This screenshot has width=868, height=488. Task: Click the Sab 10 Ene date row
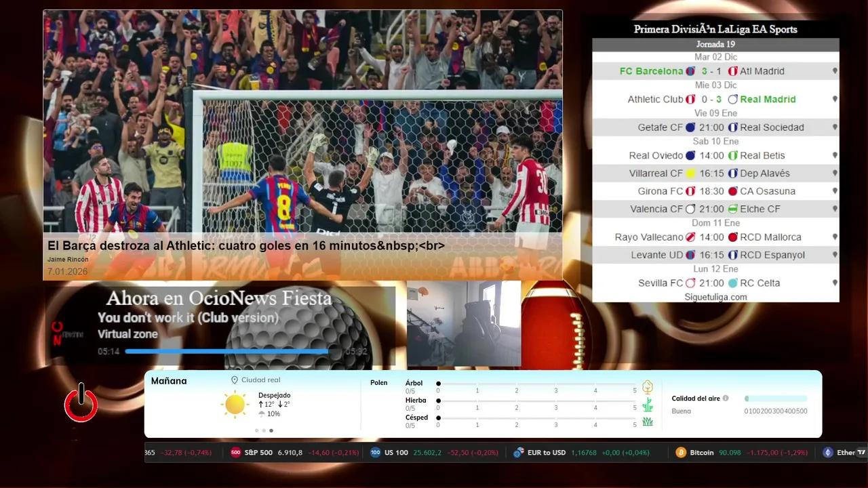pos(715,142)
